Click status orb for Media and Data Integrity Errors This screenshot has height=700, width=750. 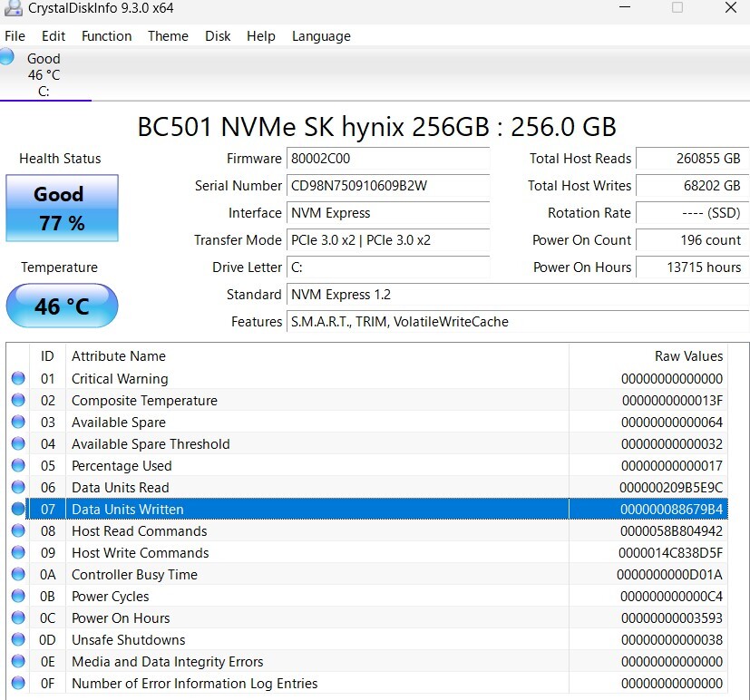pyautogui.click(x=18, y=662)
